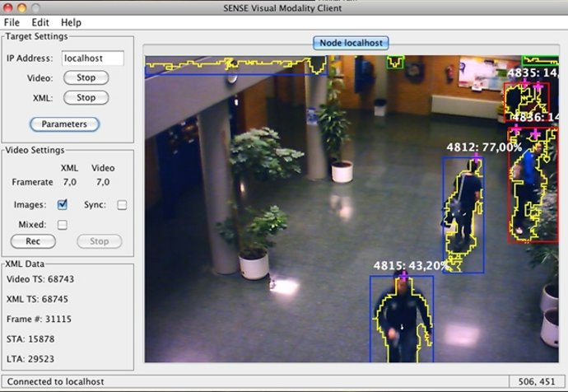Open the Parameters dialog
568x392 pixels.
pyautogui.click(x=64, y=124)
